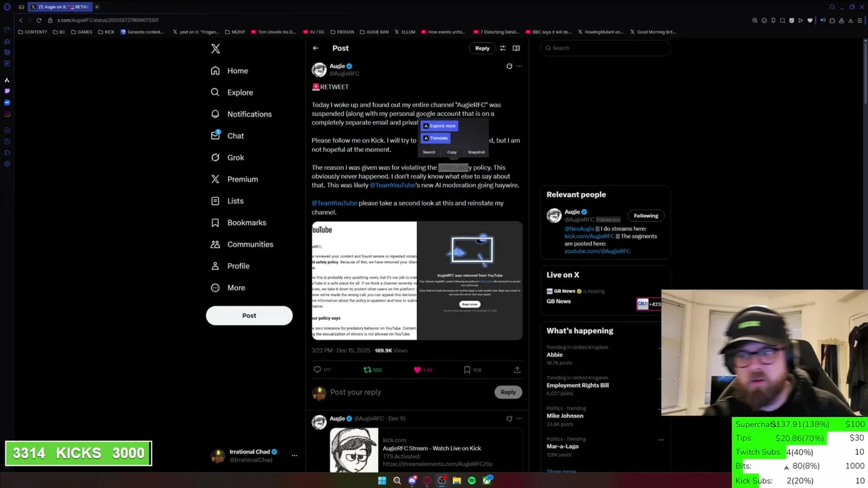The image size is (868, 488).
Task: Open the FROGAN bookmarks folder
Action: click(x=342, y=32)
